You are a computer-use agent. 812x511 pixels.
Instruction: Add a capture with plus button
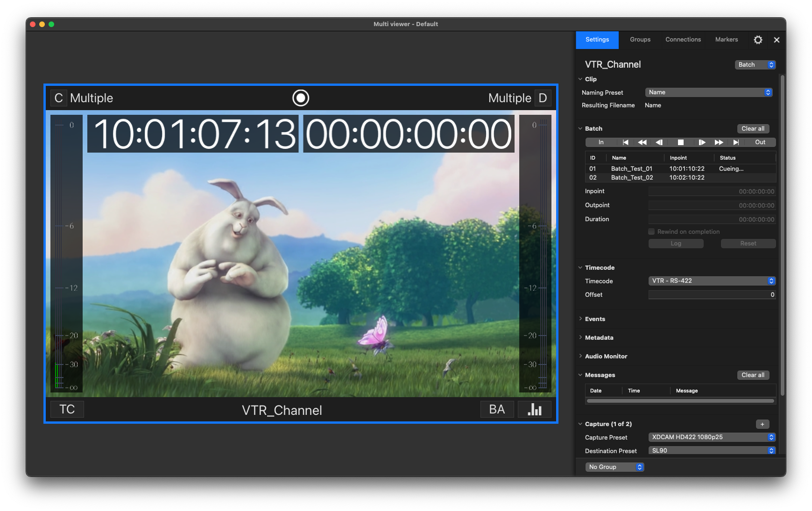click(x=763, y=424)
